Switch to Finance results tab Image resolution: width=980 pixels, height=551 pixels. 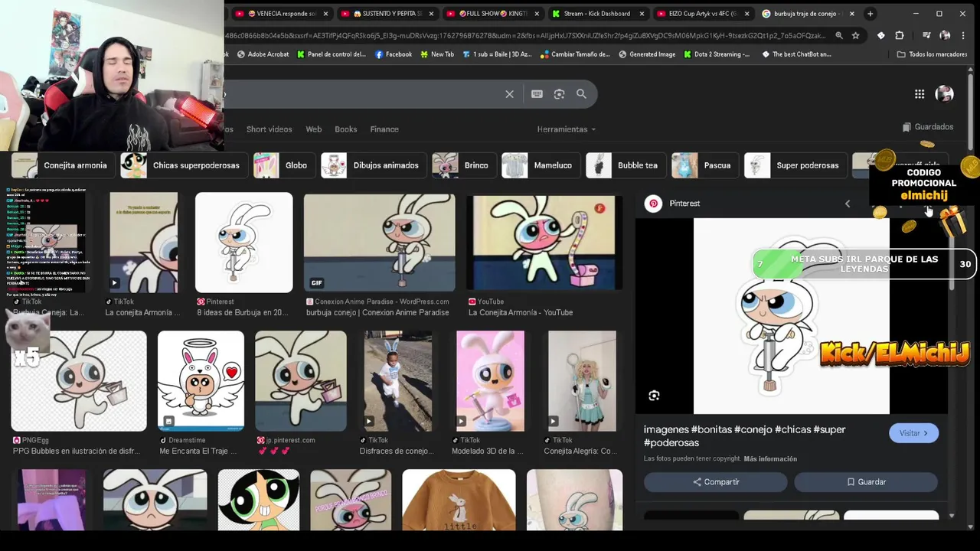click(384, 129)
